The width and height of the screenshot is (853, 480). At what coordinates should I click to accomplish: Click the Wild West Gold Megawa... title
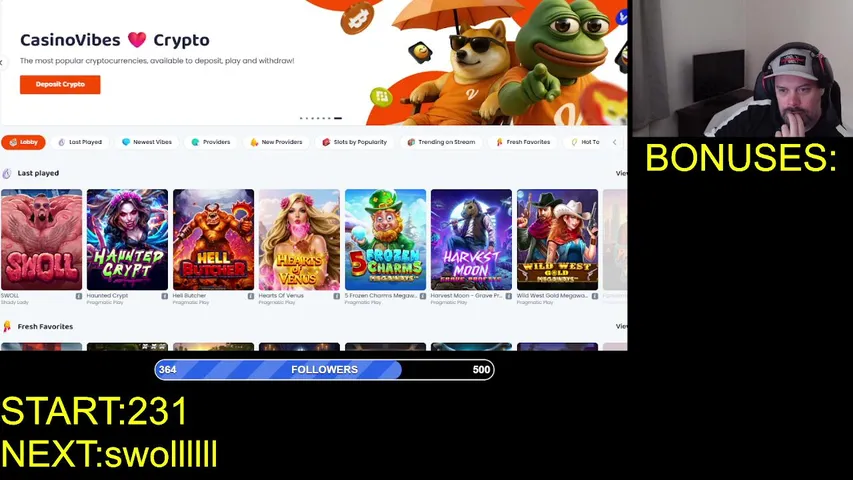pyautogui.click(x=552, y=296)
